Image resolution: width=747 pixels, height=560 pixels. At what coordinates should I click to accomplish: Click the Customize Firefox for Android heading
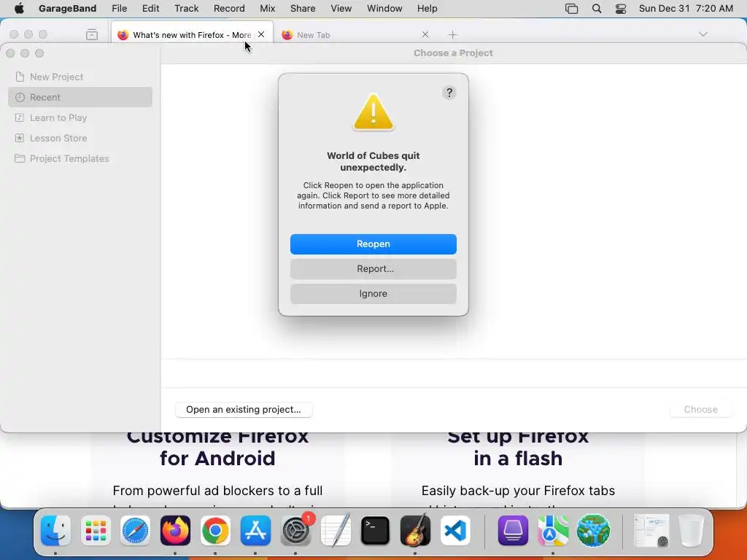click(217, 447)
